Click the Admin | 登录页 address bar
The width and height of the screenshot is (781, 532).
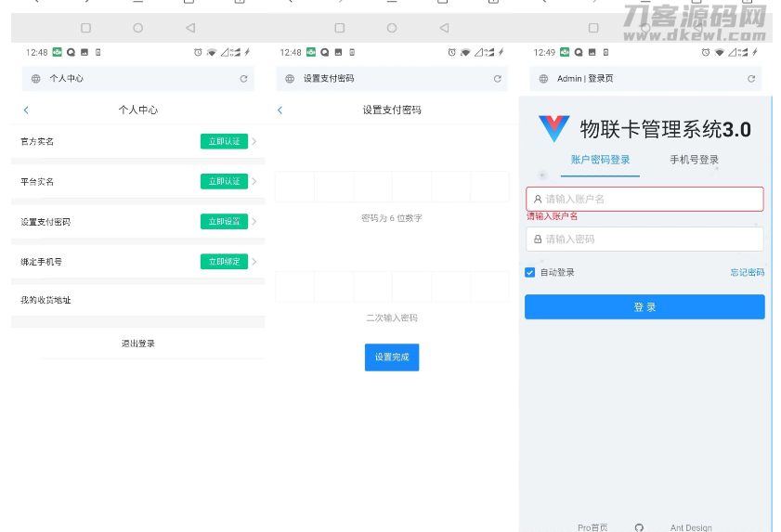645,79
